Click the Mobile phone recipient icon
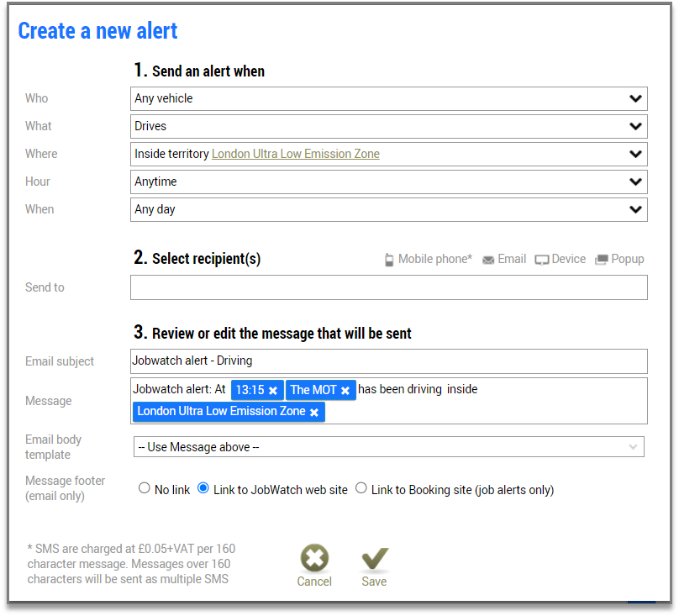This screenshot has height=616, width=679. pos(389,260)
